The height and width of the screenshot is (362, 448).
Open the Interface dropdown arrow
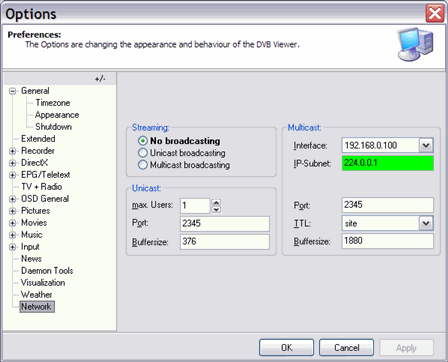[426, 146]
